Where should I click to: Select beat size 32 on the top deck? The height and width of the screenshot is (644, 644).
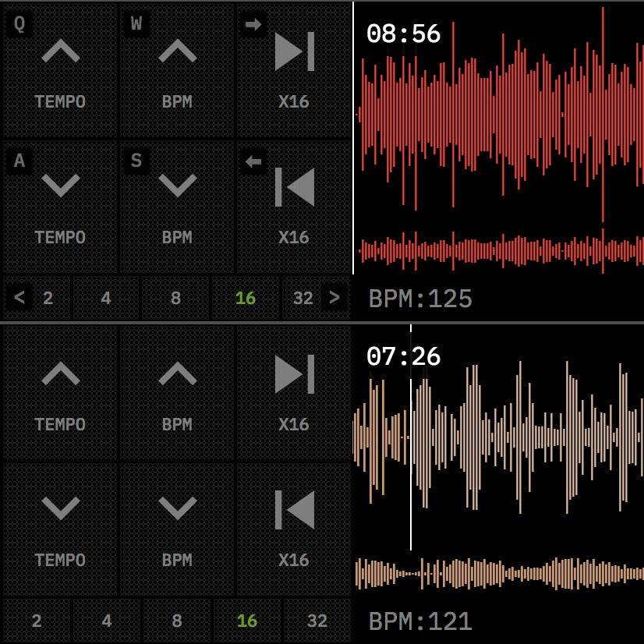coord(303,298)
